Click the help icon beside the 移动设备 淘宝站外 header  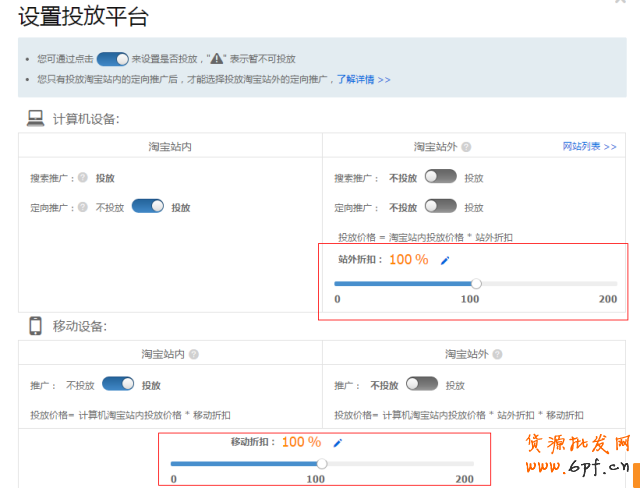[497, 354]
